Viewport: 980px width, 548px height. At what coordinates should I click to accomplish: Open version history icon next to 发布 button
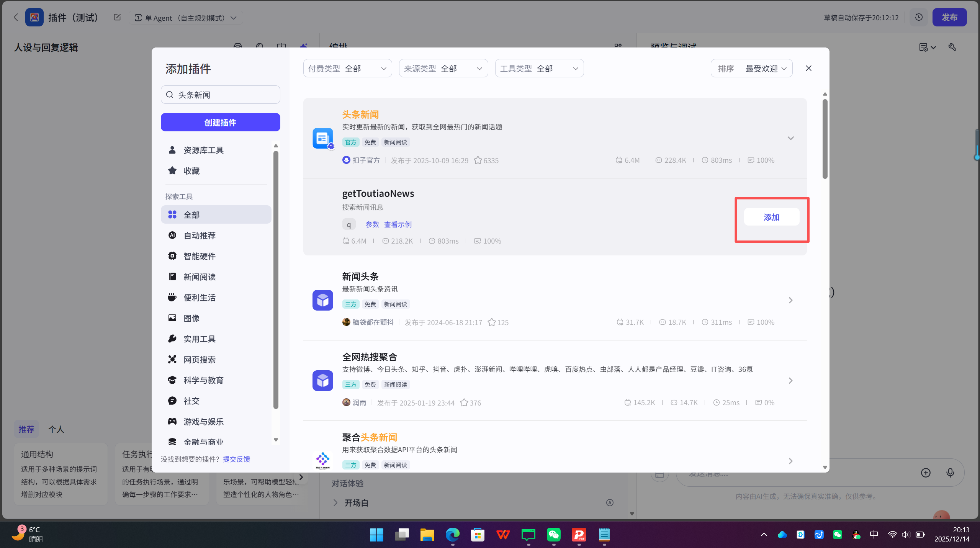pyautogui.click(x=918, y=17)
